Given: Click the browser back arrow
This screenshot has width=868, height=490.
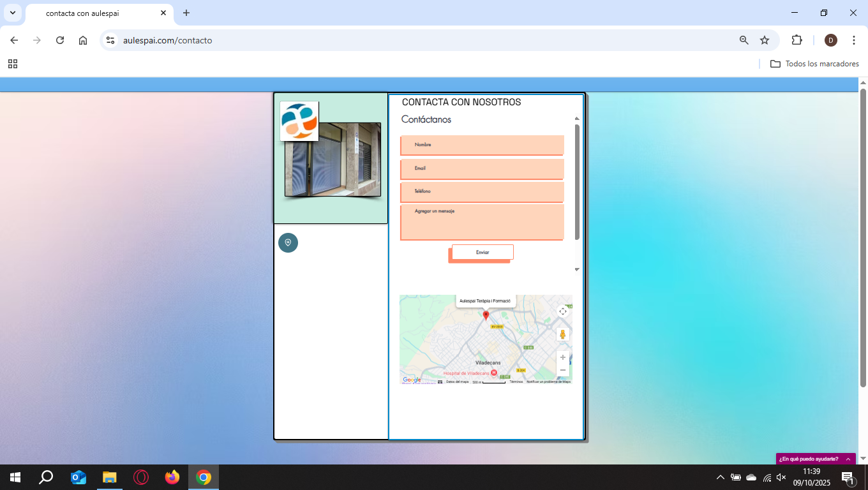Looking at the screenshot, I should pos(14,40).
